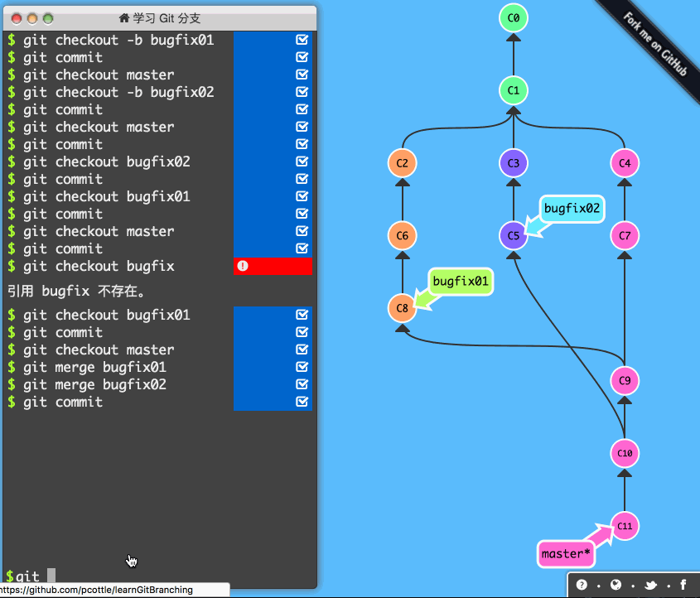Click the 'git merge bugfix02' command text

(x=94, y=384)
